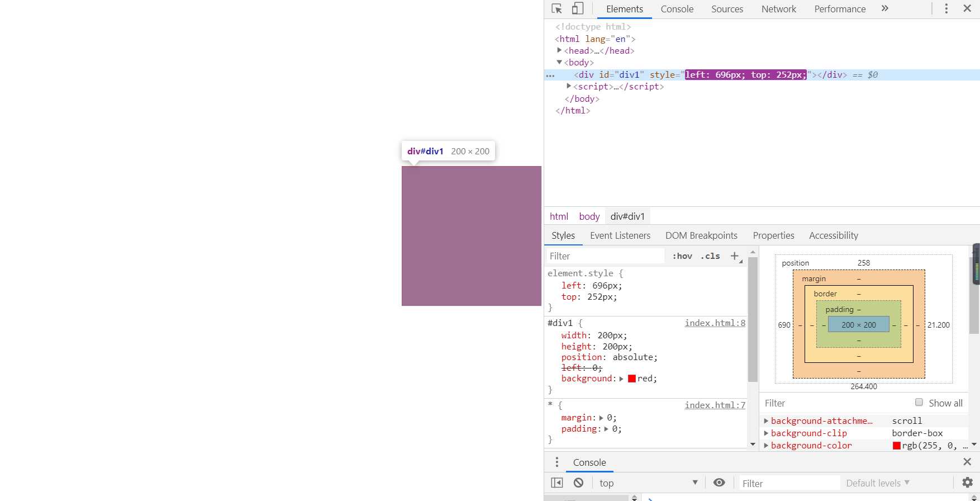The height and width of the screenshot is (501, 980).
Task: Expand the margin shorthand property
Action: tap(601, 418)
